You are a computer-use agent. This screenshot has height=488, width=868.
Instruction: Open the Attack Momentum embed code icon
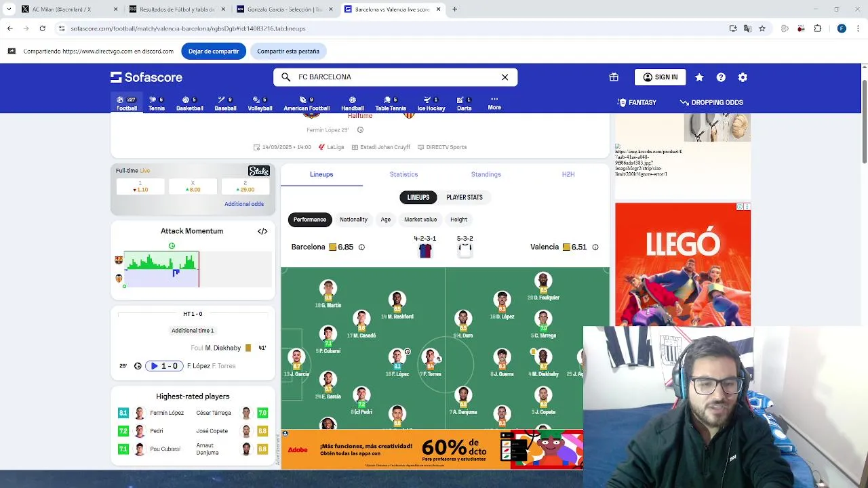pos(262,231)
